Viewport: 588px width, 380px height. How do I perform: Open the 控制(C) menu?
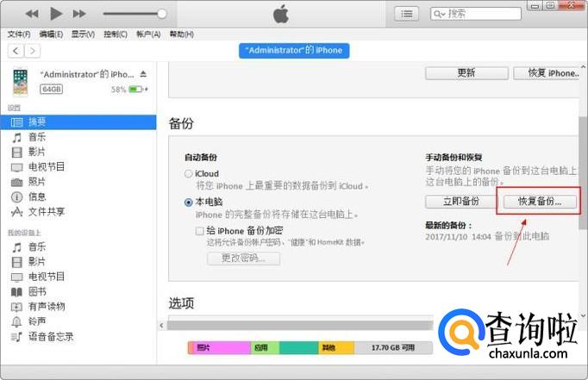[116, 34]
